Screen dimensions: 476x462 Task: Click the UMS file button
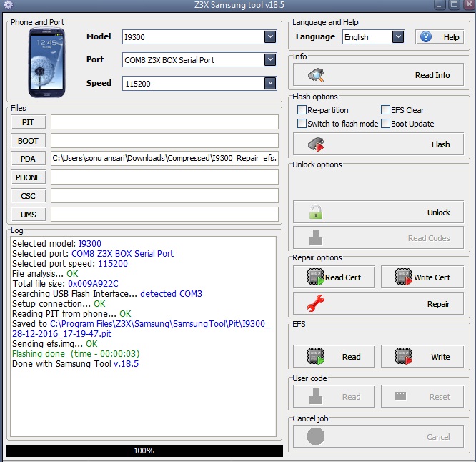click(29, 214)
